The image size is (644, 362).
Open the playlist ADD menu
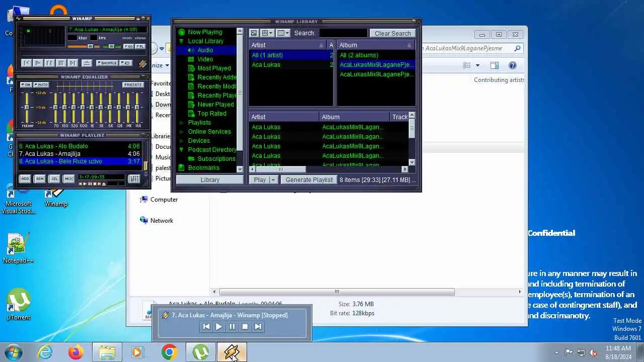click(x=25, y=178)
